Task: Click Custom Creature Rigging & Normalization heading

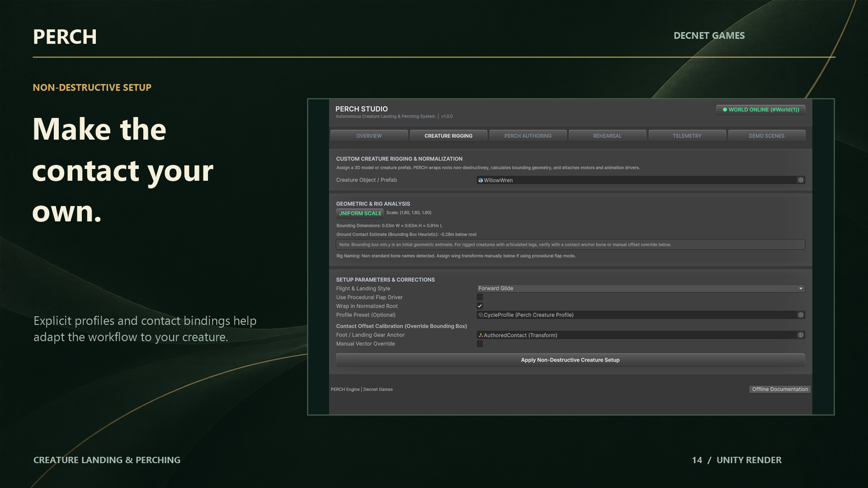Action: [x=399, y=159]
